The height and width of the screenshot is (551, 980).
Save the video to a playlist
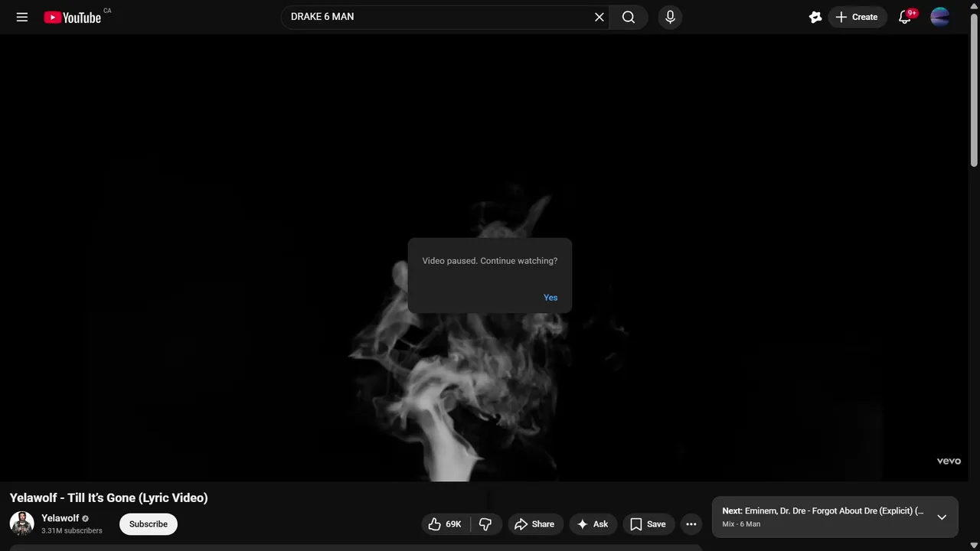pos(648,524)
